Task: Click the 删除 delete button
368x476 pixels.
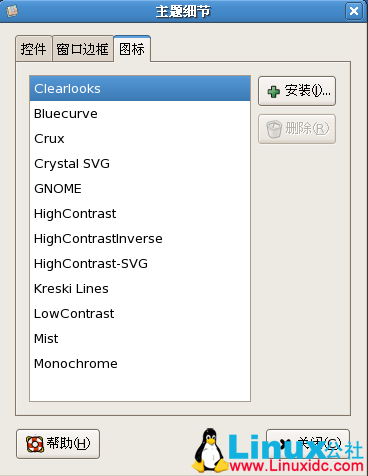Action: [297, 129]
